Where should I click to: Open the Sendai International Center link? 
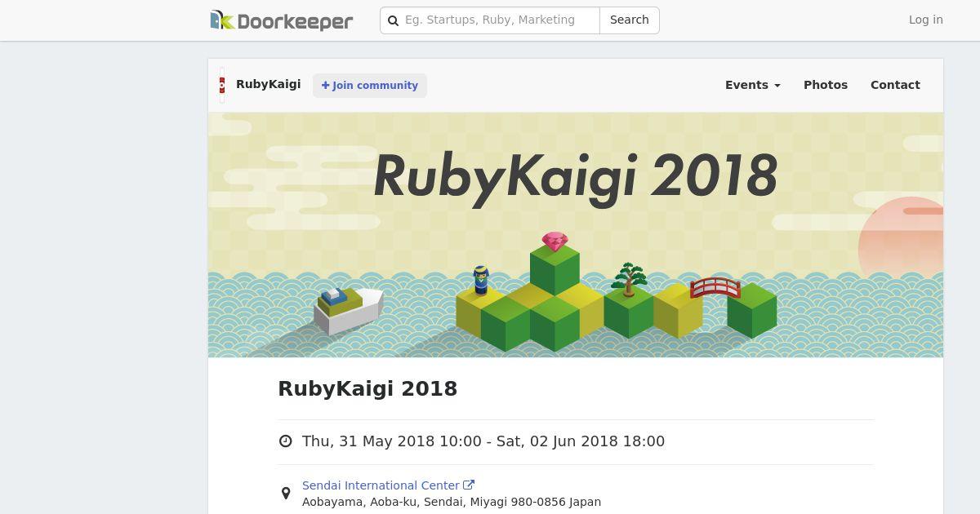point(381,485)
